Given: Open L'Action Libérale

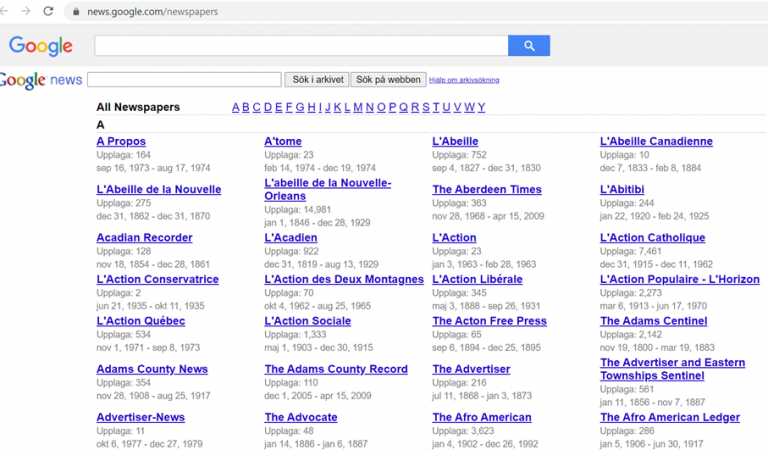Looking at the screenshot, I should (x=478, y=279).
